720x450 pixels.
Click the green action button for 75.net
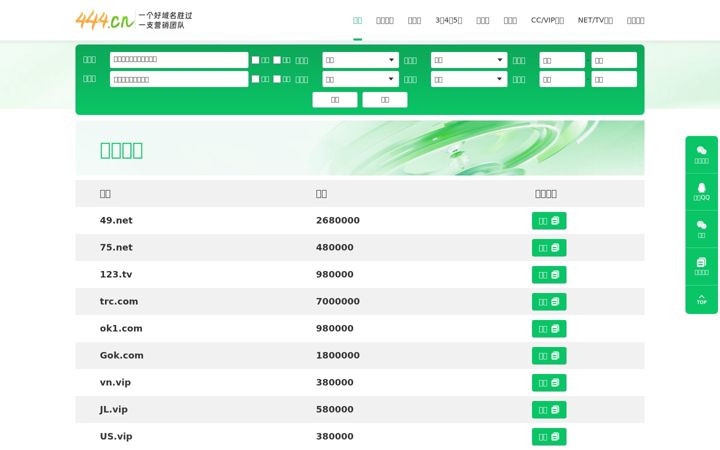coord(549,248)
